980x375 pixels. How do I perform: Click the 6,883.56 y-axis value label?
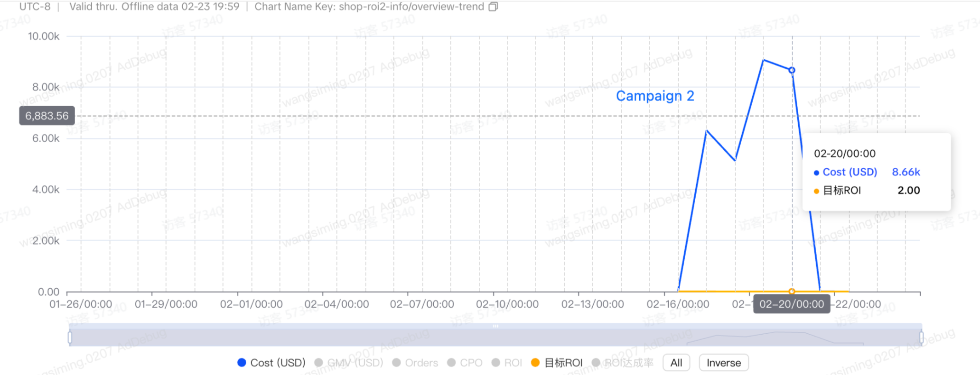tap(47, 116)
